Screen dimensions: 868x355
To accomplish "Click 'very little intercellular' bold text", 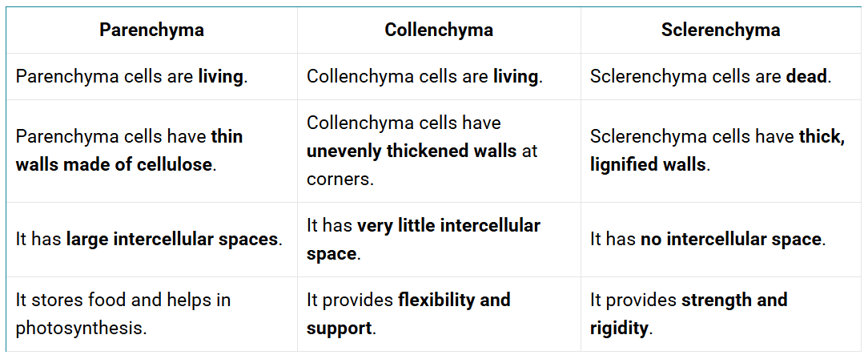I will point(448,226).
